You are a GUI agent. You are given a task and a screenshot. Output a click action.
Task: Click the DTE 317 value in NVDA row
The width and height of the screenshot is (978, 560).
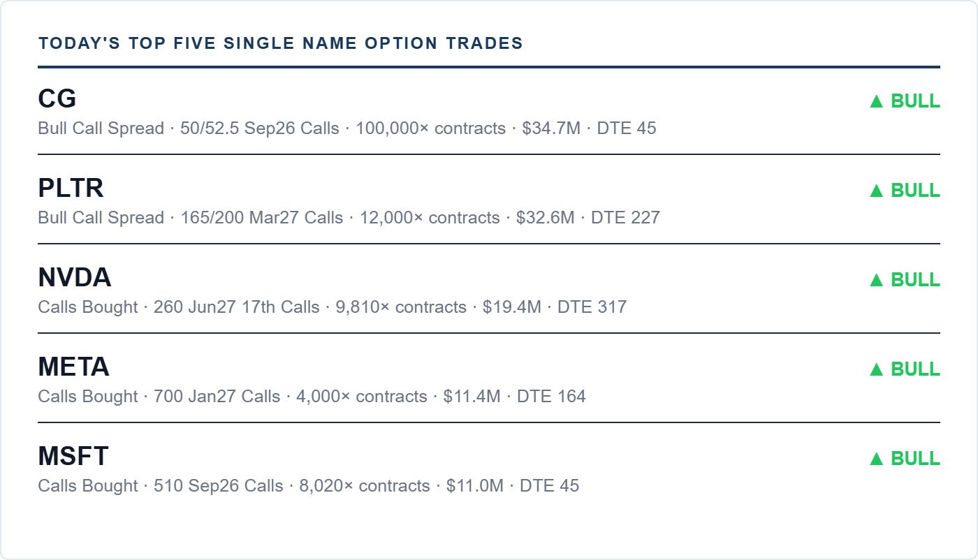click(592, 307)
